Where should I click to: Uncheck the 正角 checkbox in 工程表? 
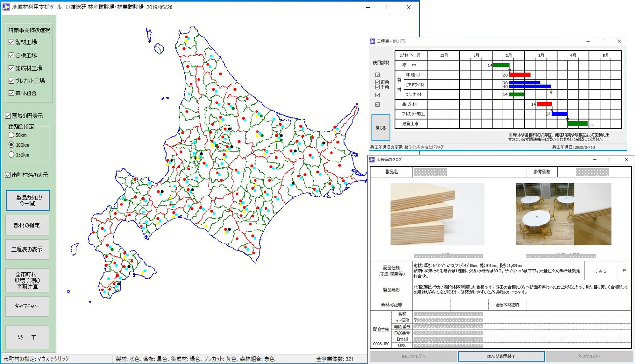[x=378, y=82]
